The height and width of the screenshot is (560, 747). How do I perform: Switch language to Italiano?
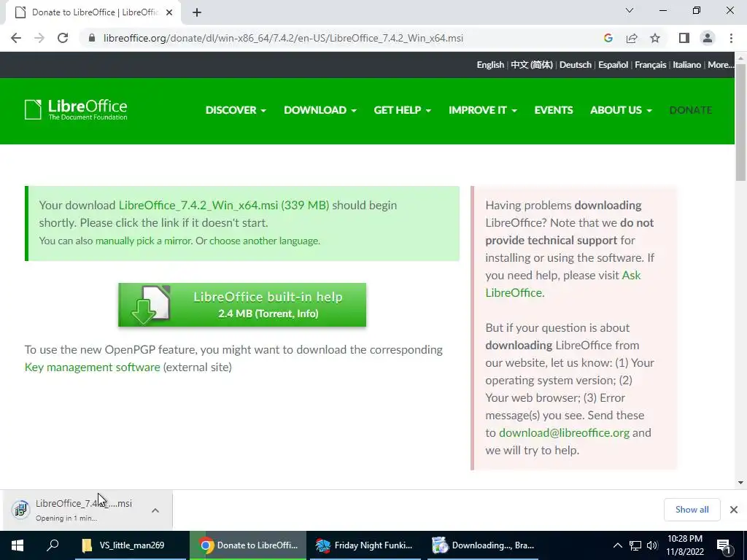click(x=686, y=65)
